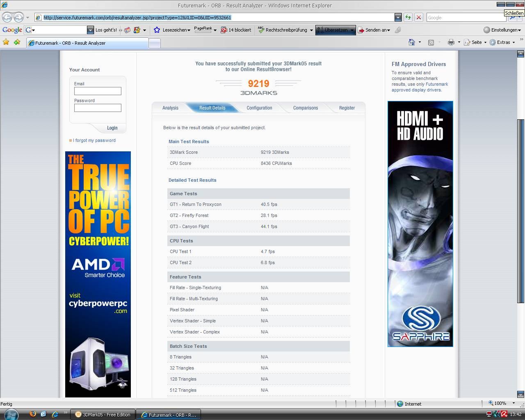This screenshot has height=420, width=525.
Task: Click the browser Forward arrow button
Action: click(18, 17)
